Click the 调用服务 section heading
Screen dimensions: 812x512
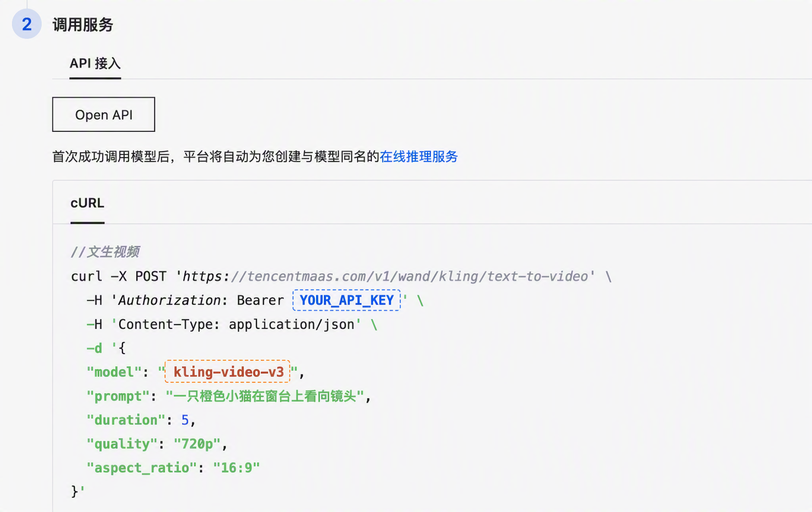(83, 25)
